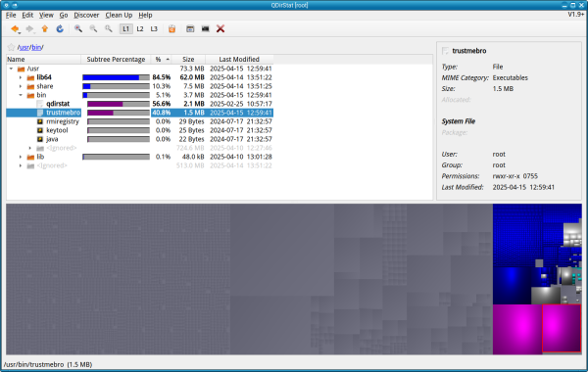
Task: Click the 29 Bytes size cell
Action: (x=191, y=121)
